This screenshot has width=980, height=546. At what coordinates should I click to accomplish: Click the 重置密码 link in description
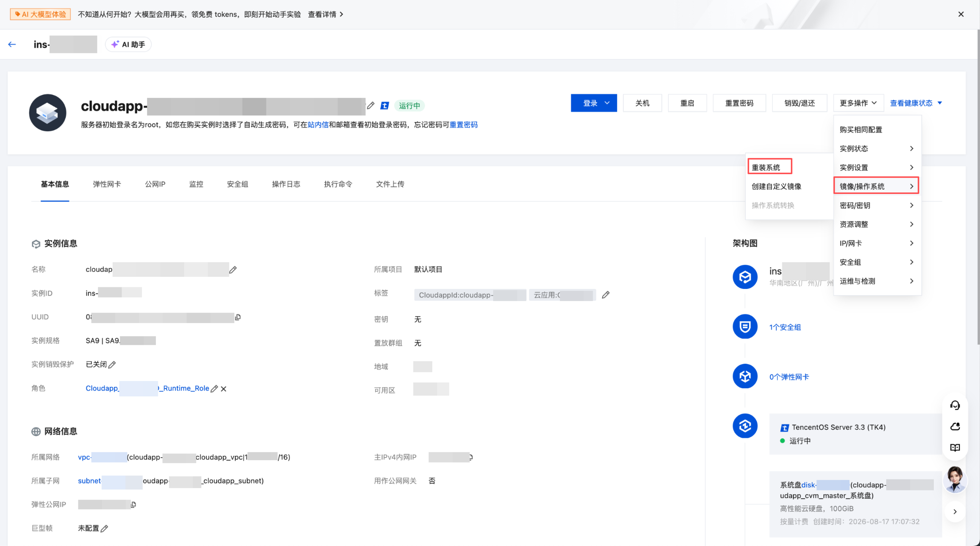coord(463,125)
